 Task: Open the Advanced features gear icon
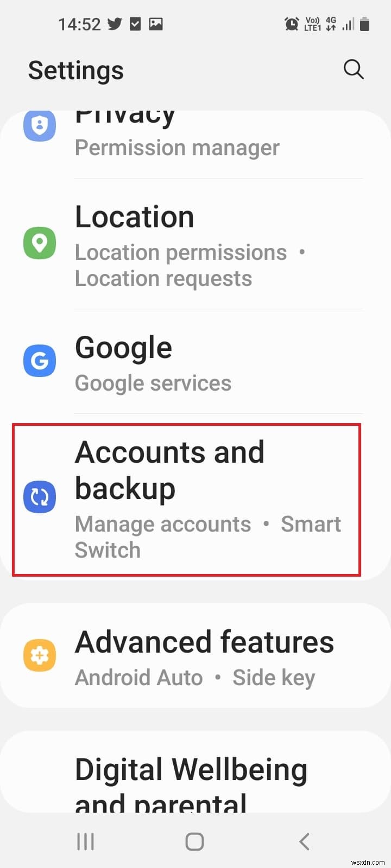point(40,655)
